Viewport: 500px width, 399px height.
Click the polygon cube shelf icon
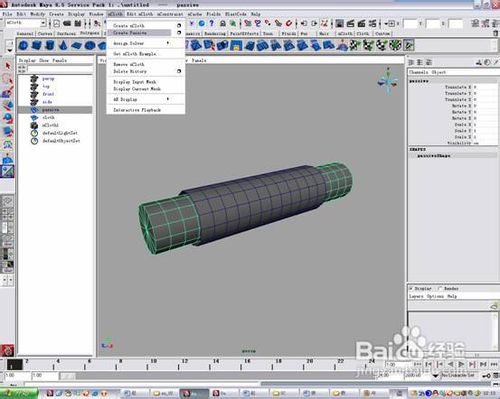36,45
